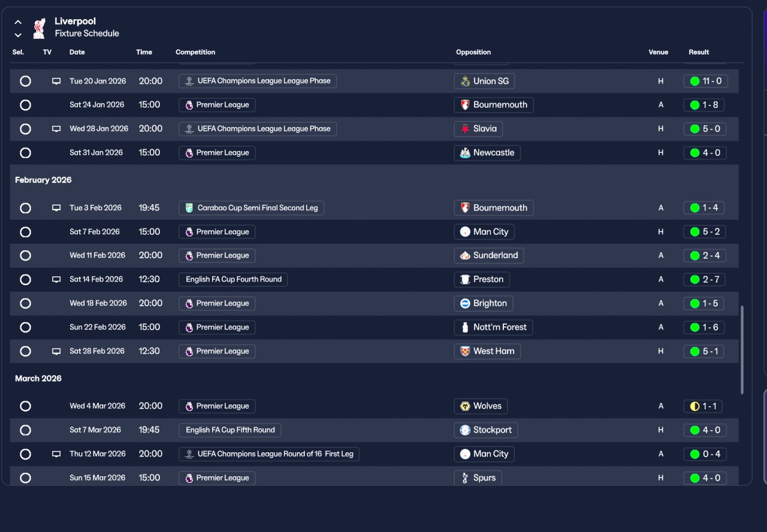The height and width of the screenshot is (532, 767).
Task: Click the up chevron beside Liverpool
Action: point(18,22)
